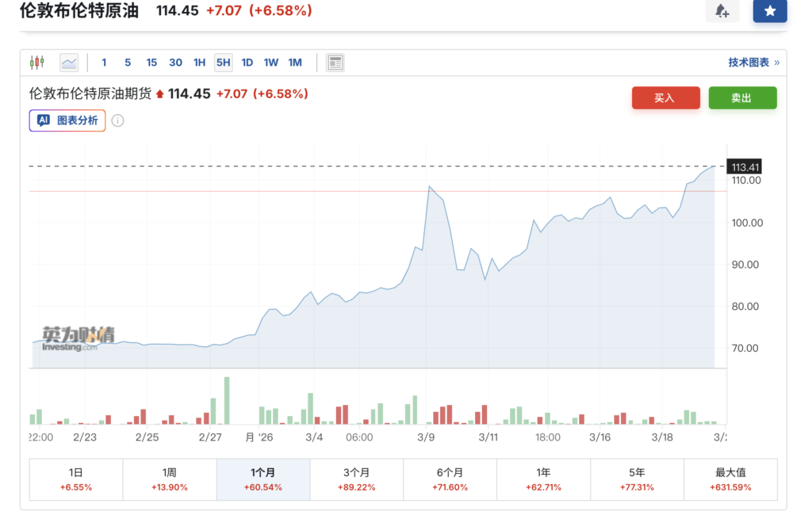
Task: Click the news overlay icon in toolbar
Action: pos(335,63)
